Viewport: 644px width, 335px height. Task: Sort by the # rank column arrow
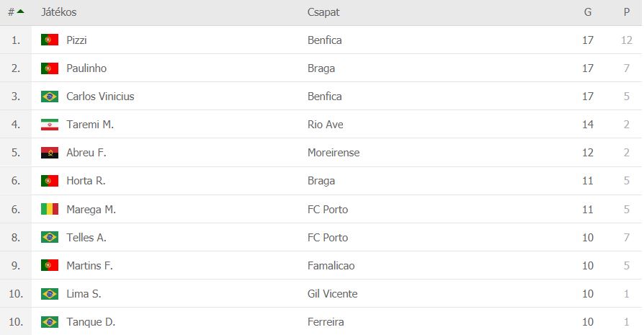pyautogui.click(x=20, y=12)
